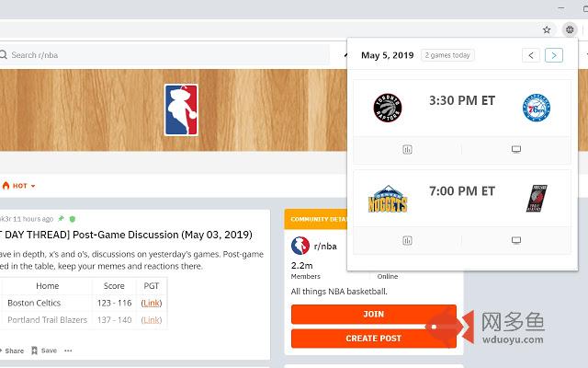
Task: Click the '2 games today' badge
Action: 447,55
